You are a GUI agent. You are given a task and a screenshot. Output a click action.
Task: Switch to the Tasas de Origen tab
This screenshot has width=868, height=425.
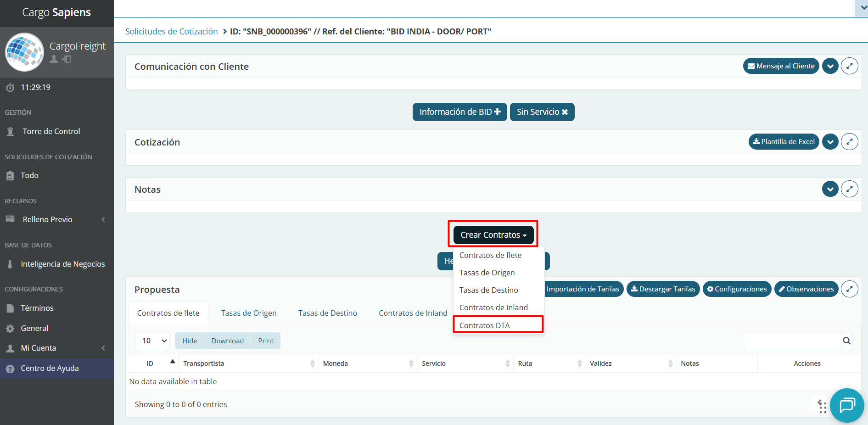(248, 313)
